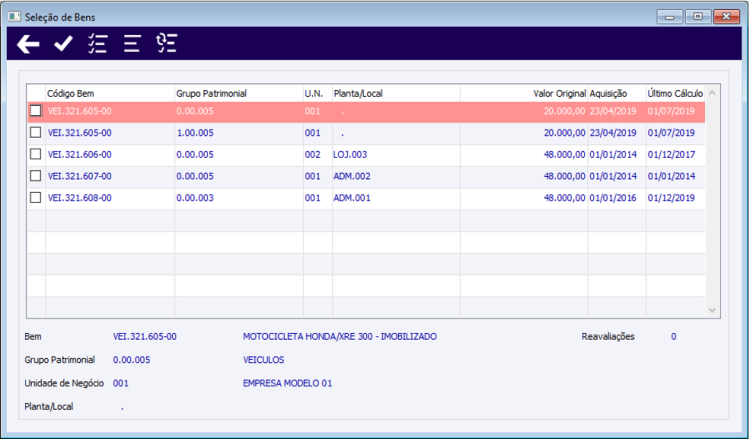The width and height of the screenshot is (750, 439).
Task: Invert selection with the refresh-list icon
Action: [x=167, y=43]
